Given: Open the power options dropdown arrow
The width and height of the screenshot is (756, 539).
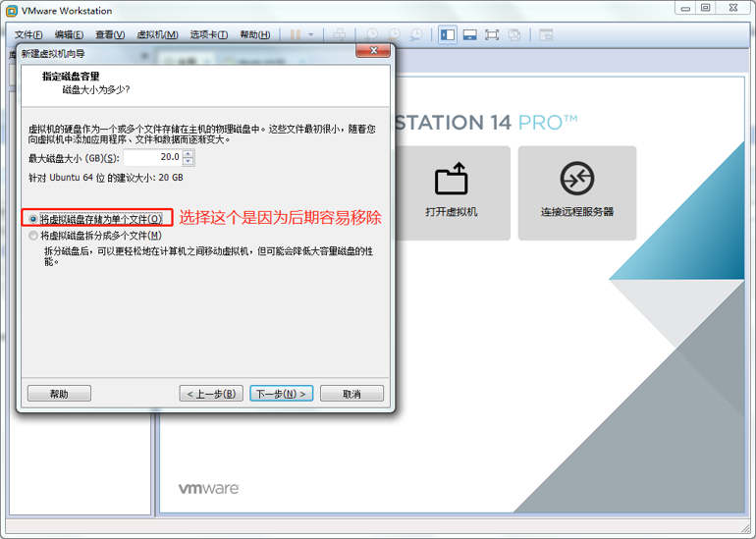Looking at the screenshot, I should tap(311, 34).
